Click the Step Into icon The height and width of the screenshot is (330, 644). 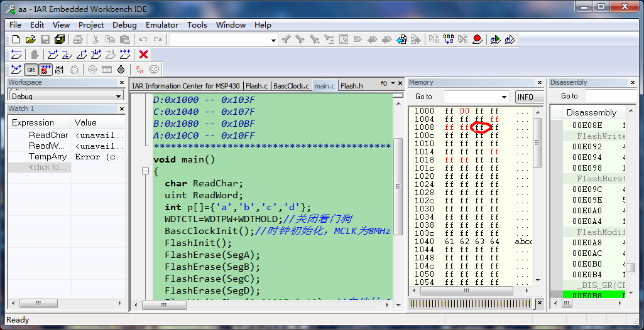point(67,54)
